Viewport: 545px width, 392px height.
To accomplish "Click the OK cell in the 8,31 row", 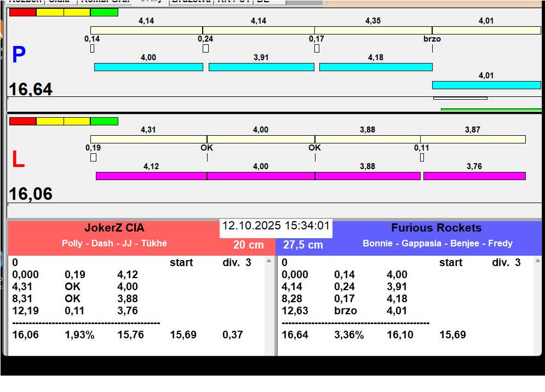I will click(x=72, y=298).
